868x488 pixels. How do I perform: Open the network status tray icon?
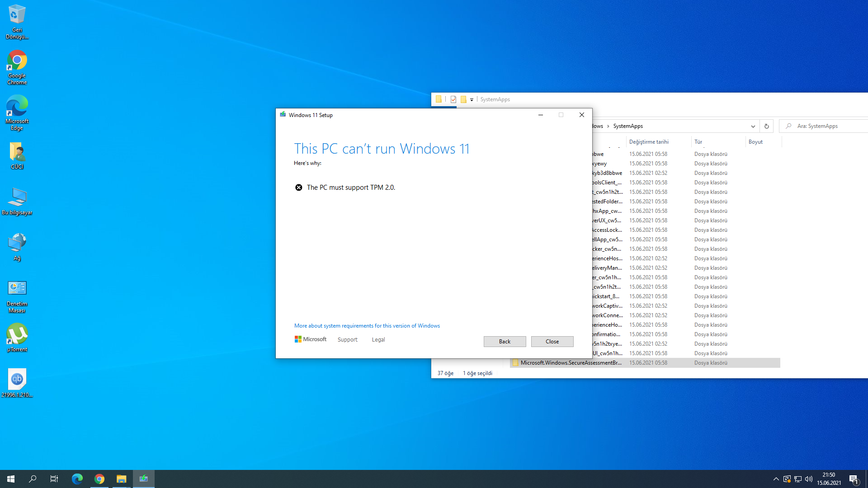[798, 479]
